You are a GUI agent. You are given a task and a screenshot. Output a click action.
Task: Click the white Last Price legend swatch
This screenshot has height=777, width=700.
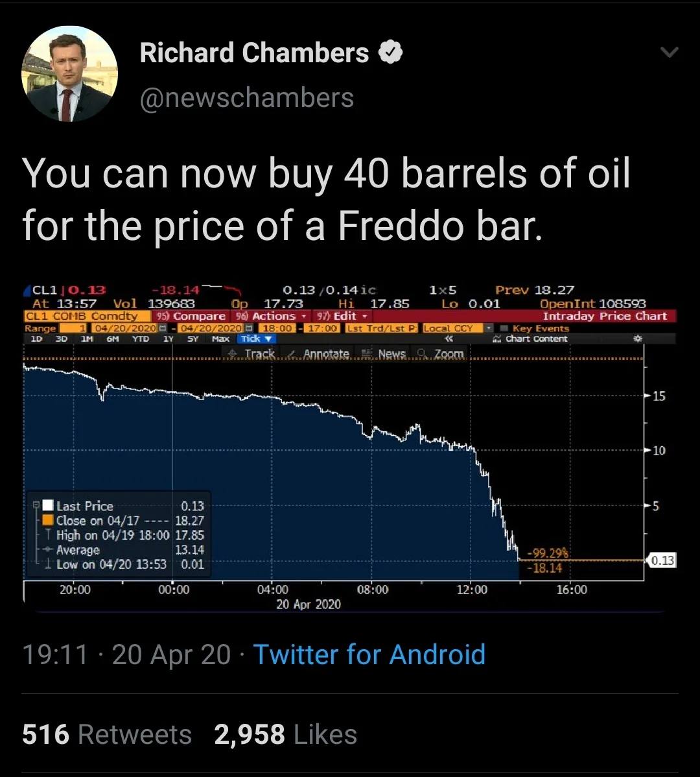(47, 505)
